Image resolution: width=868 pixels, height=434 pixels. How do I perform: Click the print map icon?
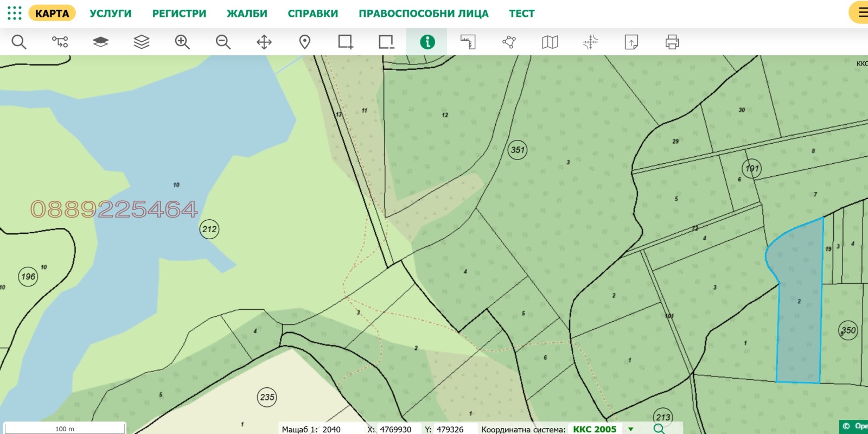coord(672,42)
